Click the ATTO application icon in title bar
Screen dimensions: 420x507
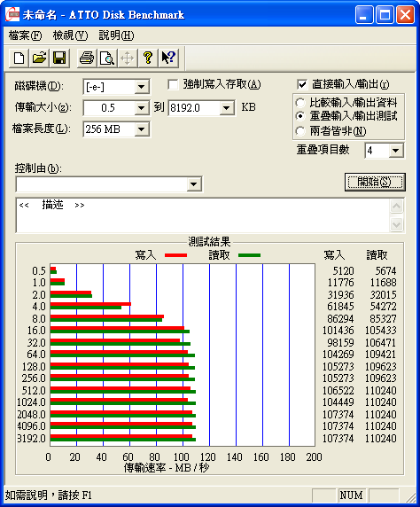pos(12,15)
